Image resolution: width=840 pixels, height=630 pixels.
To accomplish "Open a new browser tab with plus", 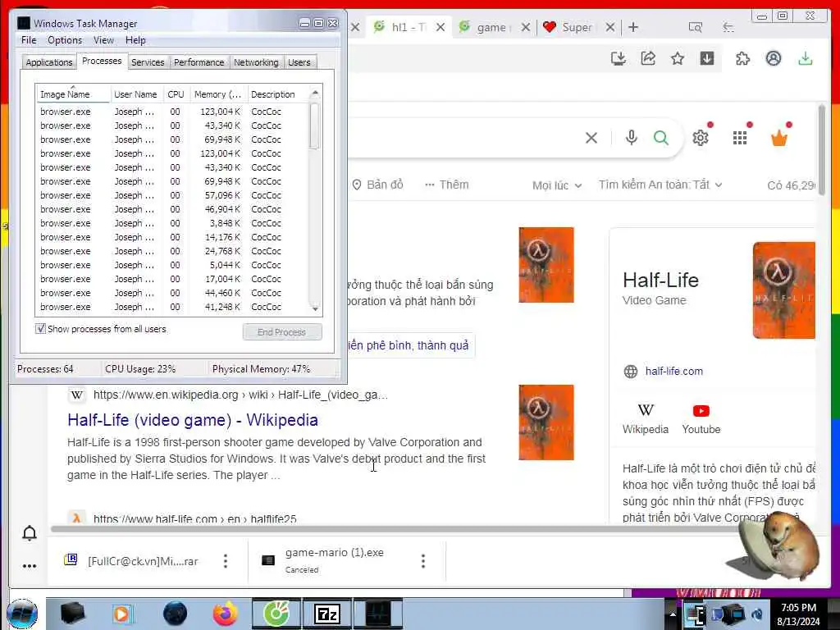I will [x=633, y=27].
